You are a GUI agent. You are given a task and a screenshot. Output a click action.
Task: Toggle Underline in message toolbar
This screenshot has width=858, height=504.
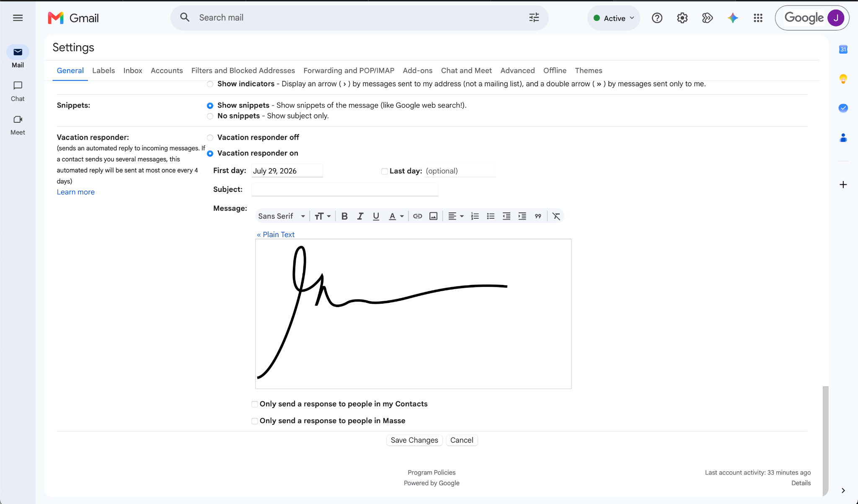tap(376, 216)
